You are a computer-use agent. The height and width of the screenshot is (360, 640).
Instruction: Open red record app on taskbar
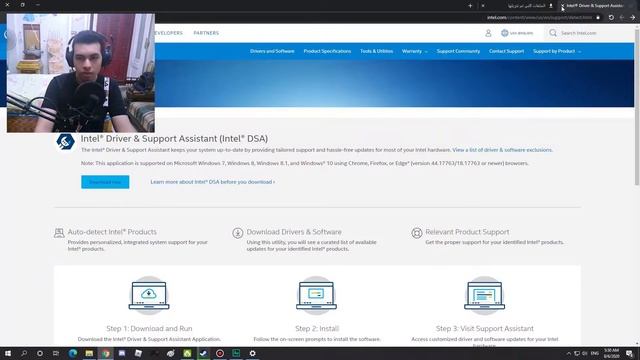pos(220,353)
